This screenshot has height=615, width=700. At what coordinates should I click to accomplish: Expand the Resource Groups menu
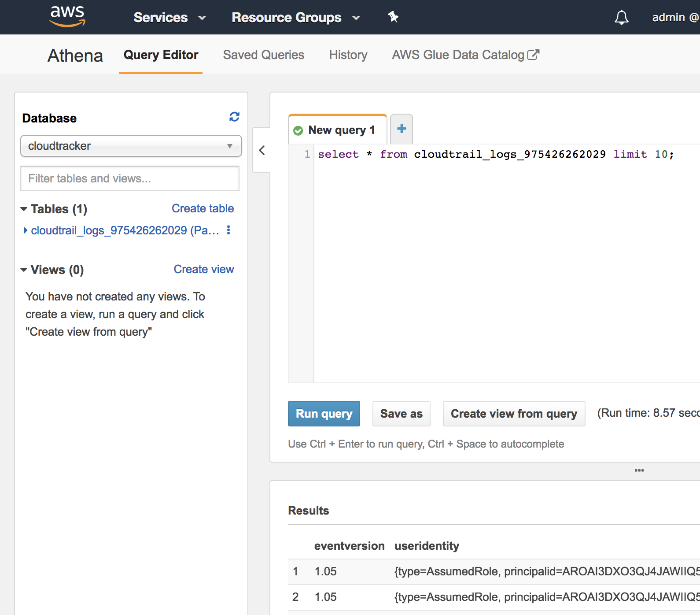296,18
